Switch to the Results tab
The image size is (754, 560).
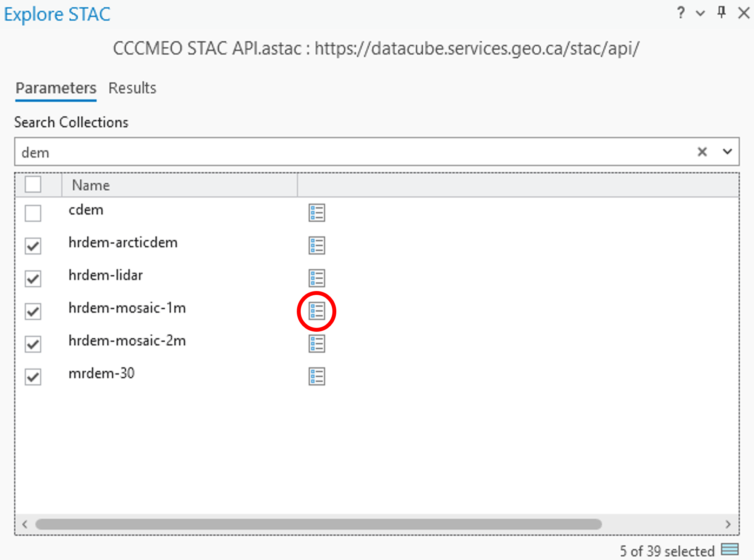click(132, 88)
